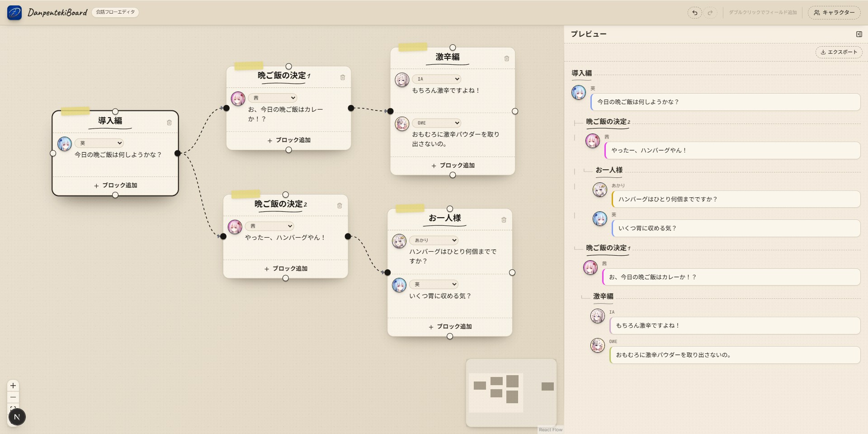This screenshot has width=868, height=434.
Task: Delete the お一人様 node trash icon
Action: 504,220
